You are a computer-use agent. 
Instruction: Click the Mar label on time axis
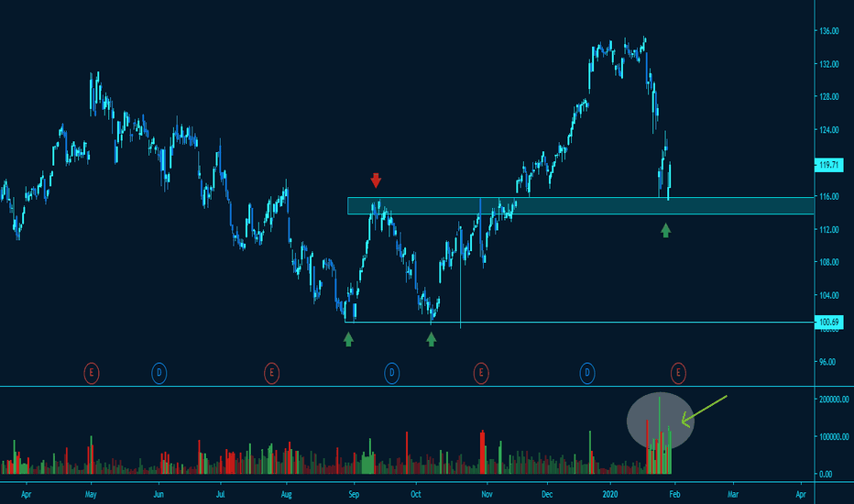click(733, 494)
